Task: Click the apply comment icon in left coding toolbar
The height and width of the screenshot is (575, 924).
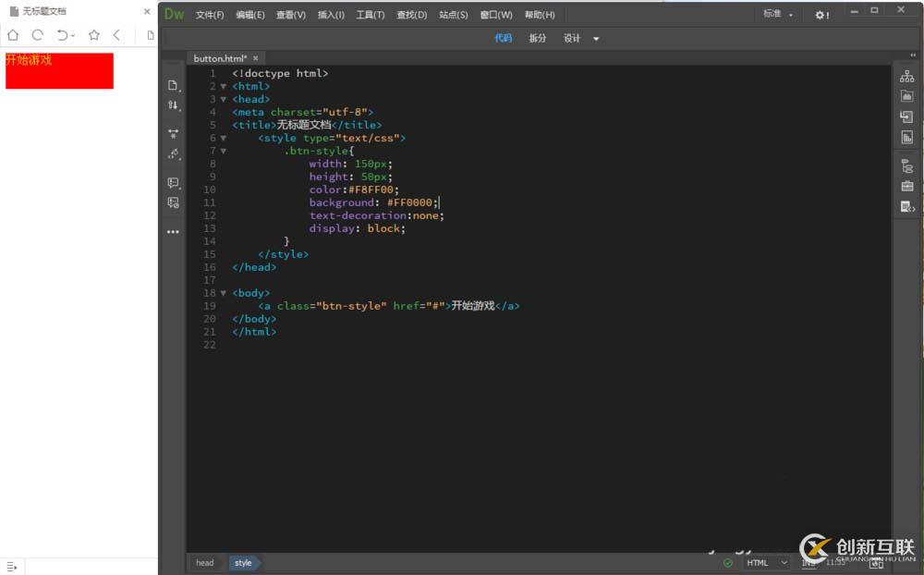Action: point(173,182)
